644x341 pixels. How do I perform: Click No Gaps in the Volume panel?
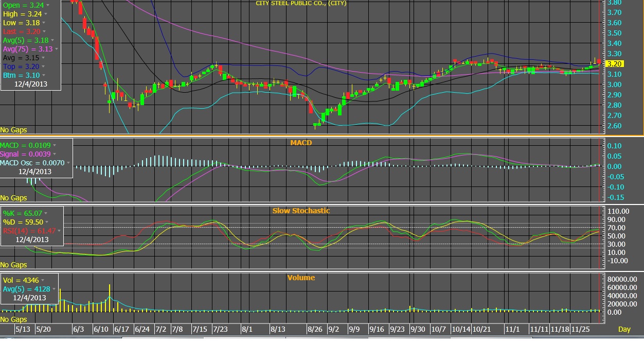pyautogui.click(x=13, y=320)
